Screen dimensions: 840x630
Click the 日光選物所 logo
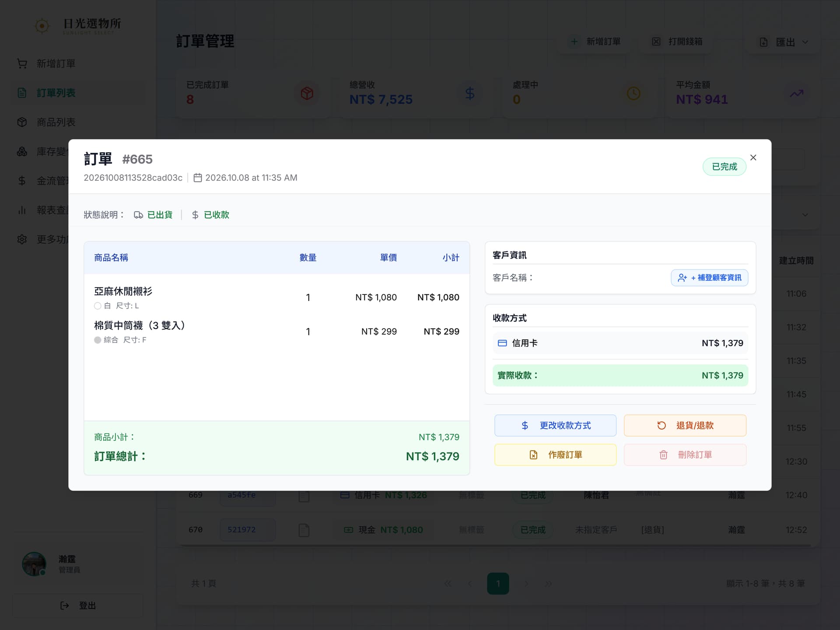coord(78,25)
